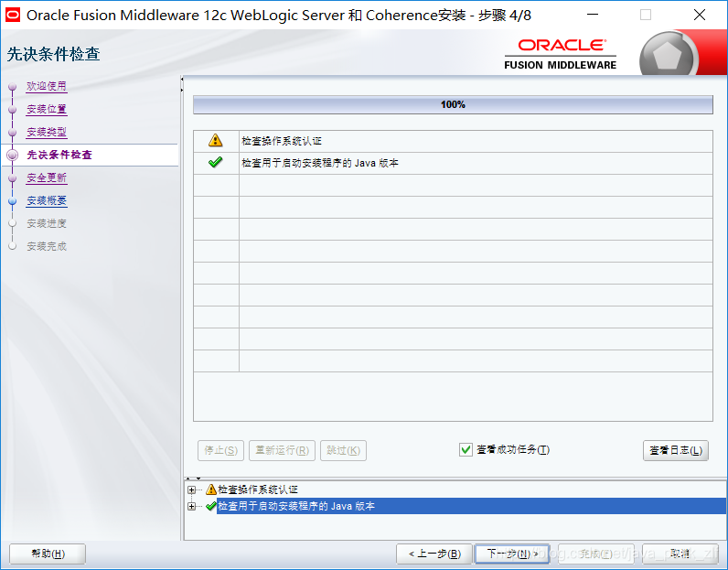This screenshot has width=728, height=570.
Task: Toggle the 查看成功任务(T) checkbox
Action: 466,449
